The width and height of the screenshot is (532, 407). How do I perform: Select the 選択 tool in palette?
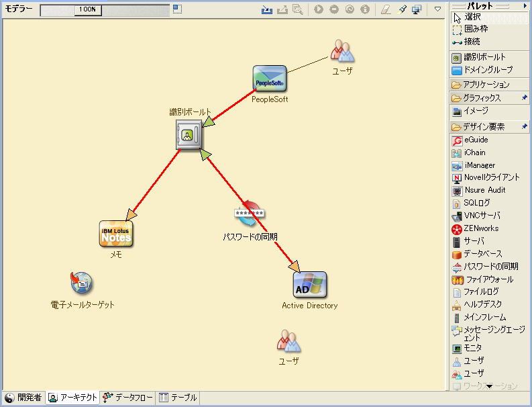pyautogui.click(x=490, y=17)
